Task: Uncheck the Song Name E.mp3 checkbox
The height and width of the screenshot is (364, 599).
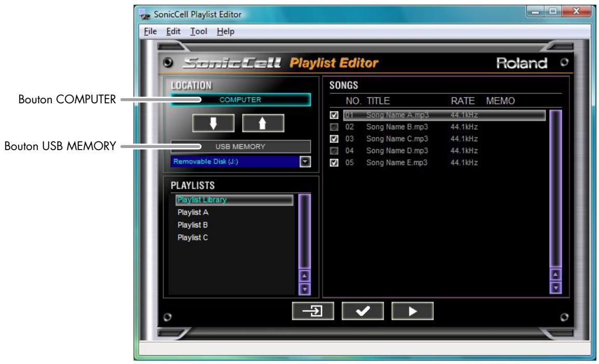Action: tap(334, 163)
